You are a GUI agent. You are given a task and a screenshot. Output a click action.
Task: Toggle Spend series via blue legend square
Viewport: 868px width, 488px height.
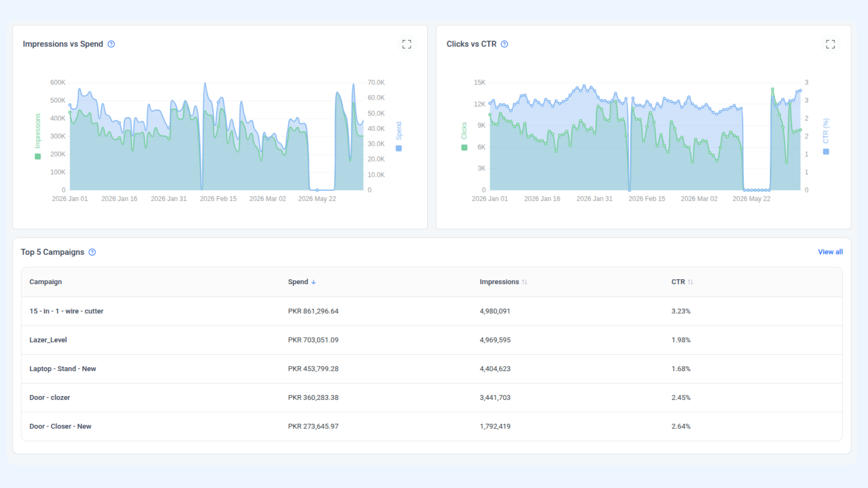[399, 148]
